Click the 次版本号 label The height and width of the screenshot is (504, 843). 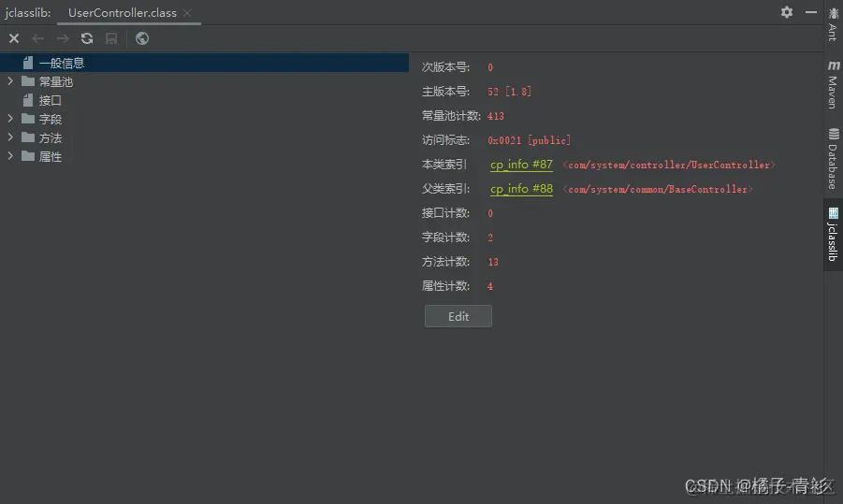(x=445, y=67)
